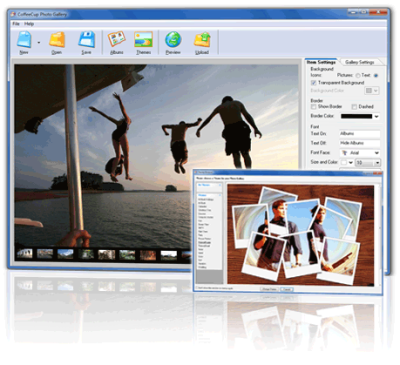Open the Themes tool
Screen dimensions: 400x365
coord(144,39)
